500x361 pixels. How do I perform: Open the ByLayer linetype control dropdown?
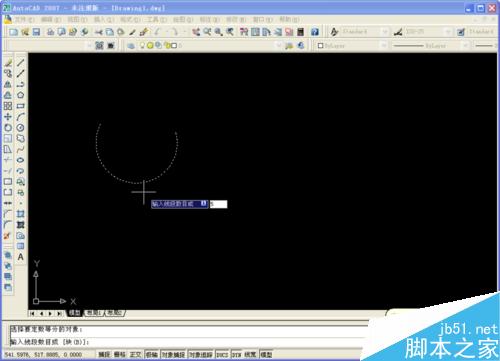coord(466,45)
